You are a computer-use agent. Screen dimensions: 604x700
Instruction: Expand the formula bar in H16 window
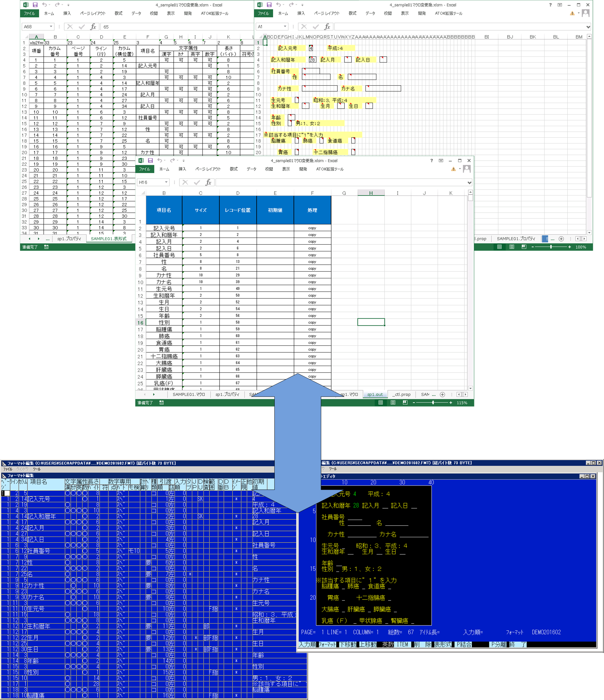point(469,183)
